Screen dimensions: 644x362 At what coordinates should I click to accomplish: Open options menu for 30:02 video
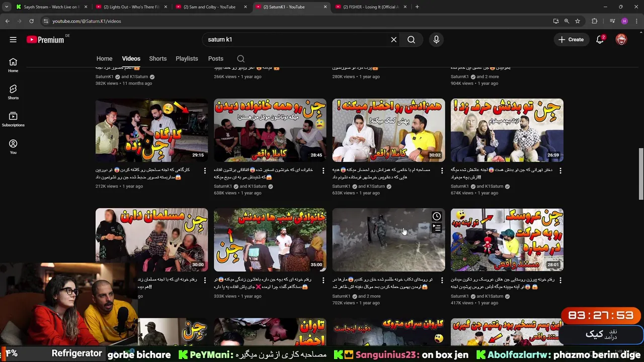442,171
